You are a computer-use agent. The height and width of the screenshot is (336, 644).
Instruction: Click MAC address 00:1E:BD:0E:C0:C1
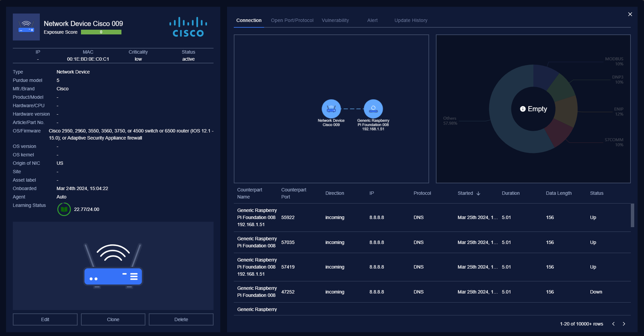coord(88,59)
